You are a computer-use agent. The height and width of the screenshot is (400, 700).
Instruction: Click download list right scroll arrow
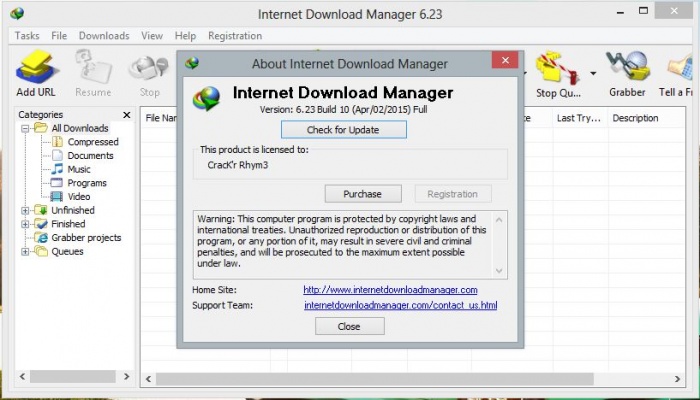678,379
